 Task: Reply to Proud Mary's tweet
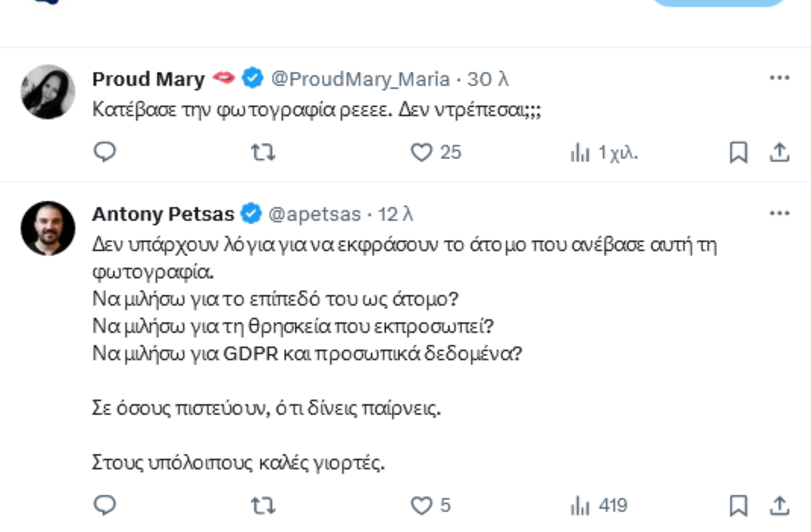click(x=105, y=152)
